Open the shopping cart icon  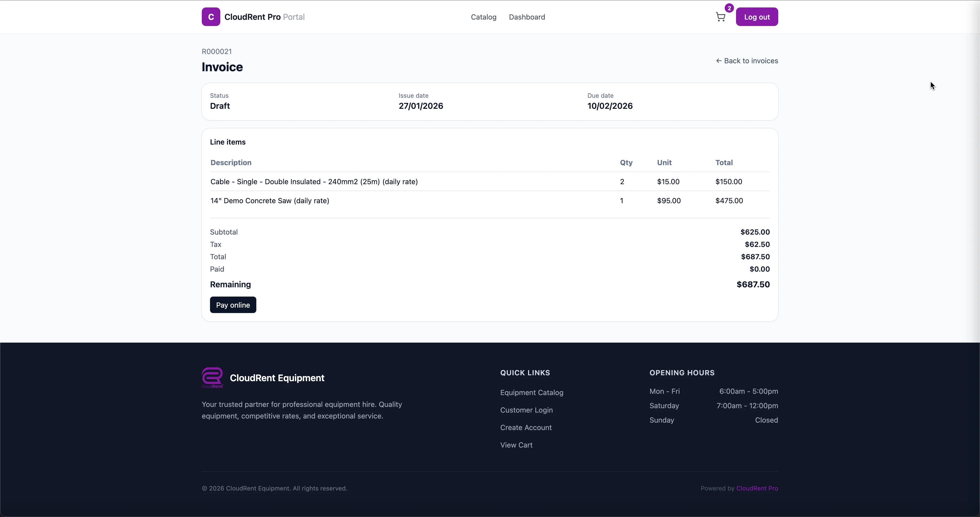click(720, 17)
